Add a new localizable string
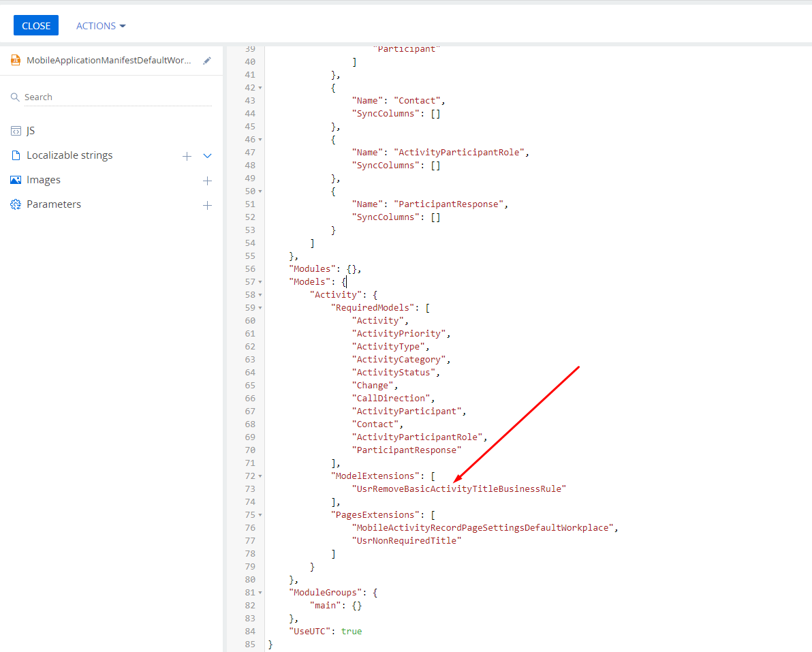The width and height of the screenshot is (812, 652). (x=187, y=156)
